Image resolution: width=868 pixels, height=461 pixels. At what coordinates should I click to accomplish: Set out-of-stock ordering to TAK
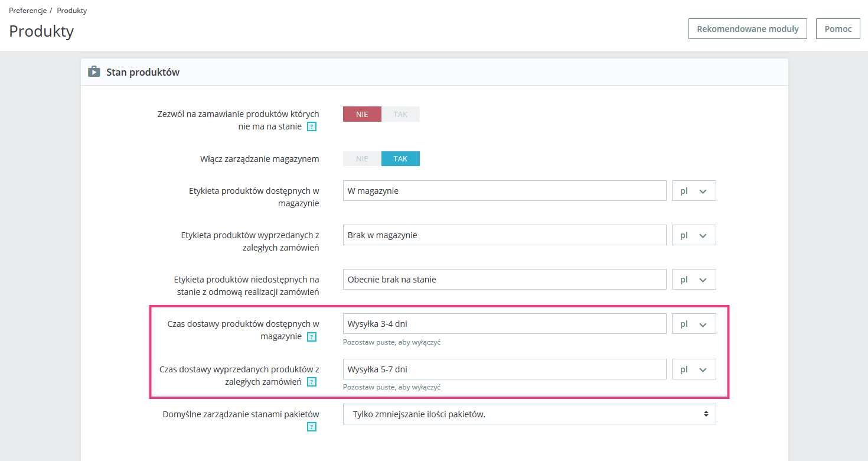tap(400, 114)
